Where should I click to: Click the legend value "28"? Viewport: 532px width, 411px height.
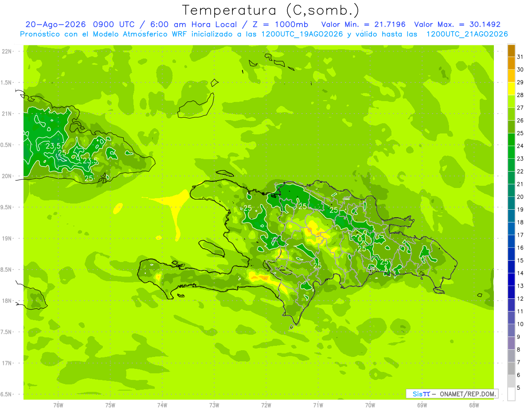(520, 95)
